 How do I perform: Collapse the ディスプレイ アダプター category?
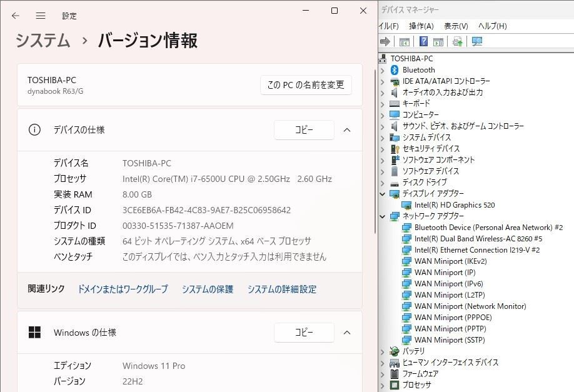tap(383, 194)
